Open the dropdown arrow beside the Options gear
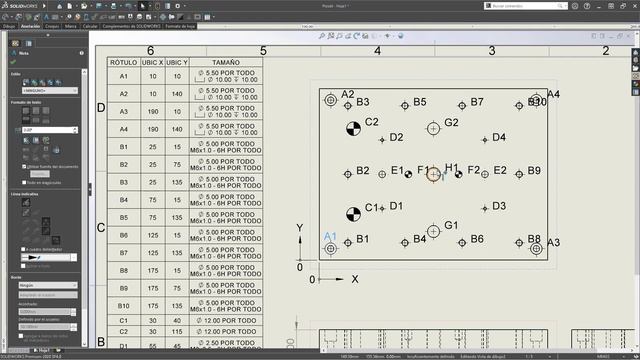 click(x=185, y=6)
